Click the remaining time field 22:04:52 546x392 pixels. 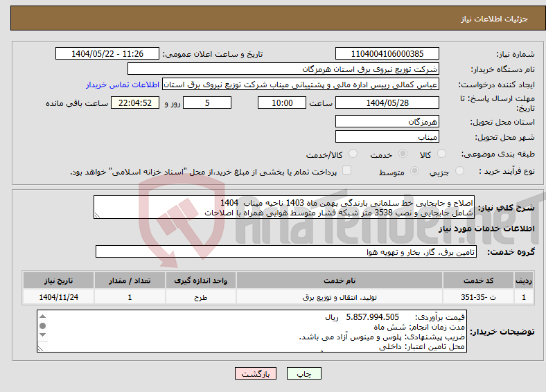point(135,103)
